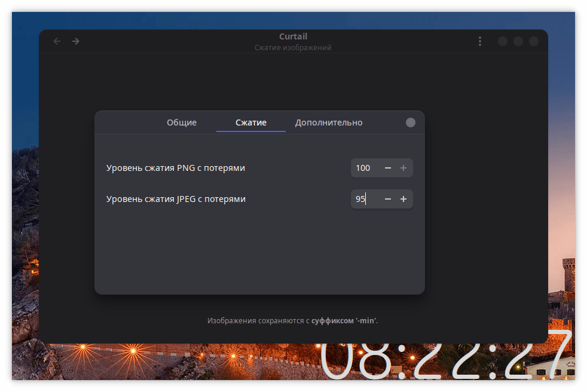This screenshot has width=587, height=392.
Task: Click the Curtail window title
Action: point(293,36)
